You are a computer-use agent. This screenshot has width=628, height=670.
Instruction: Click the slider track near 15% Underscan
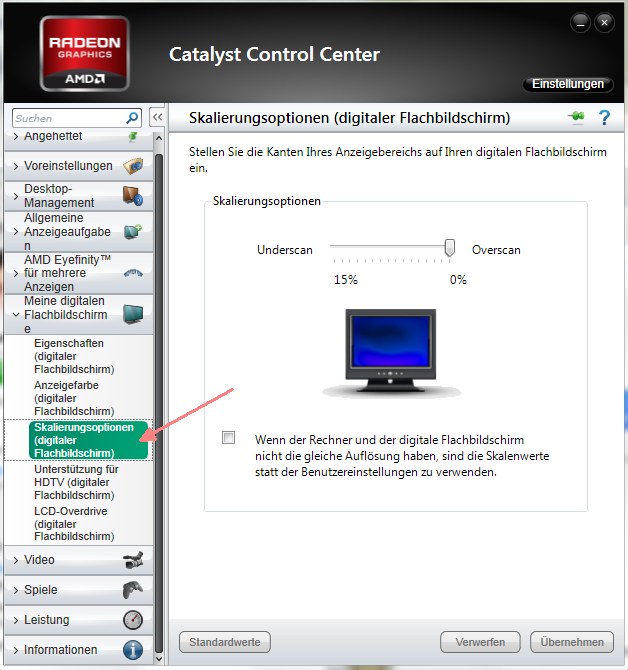pos(336,247)
